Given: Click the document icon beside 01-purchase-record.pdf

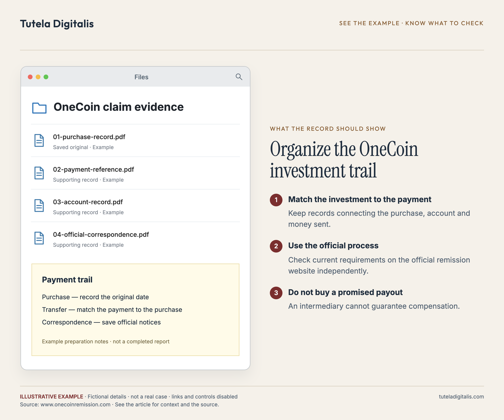Looking at the screenshot, I should pos(39,140).
